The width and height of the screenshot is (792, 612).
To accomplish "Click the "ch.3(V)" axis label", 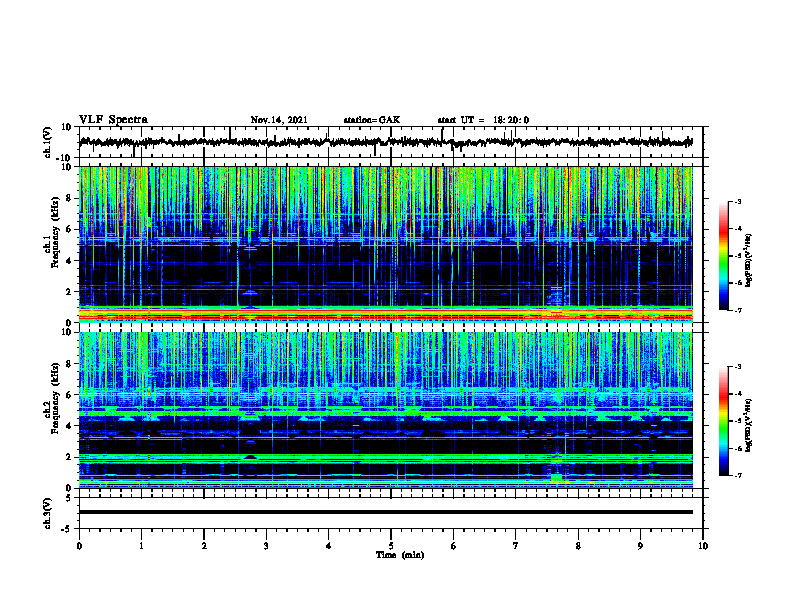I will click(48, 513).
